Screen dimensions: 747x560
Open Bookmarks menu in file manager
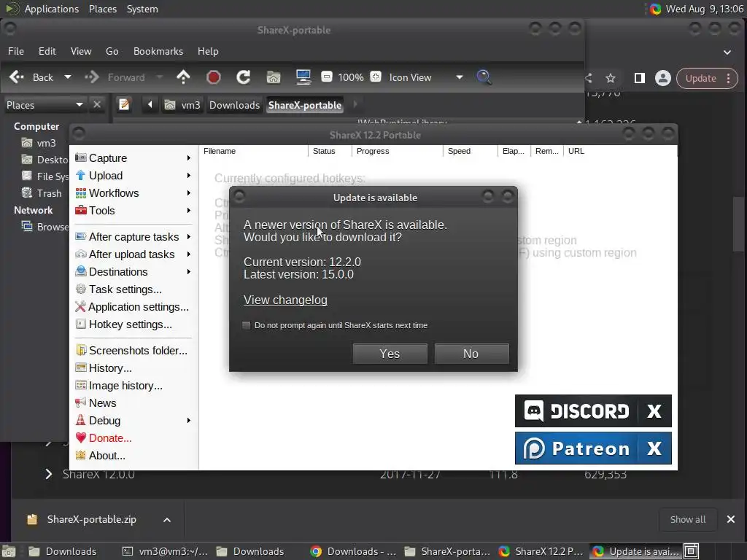pos(158,51)
